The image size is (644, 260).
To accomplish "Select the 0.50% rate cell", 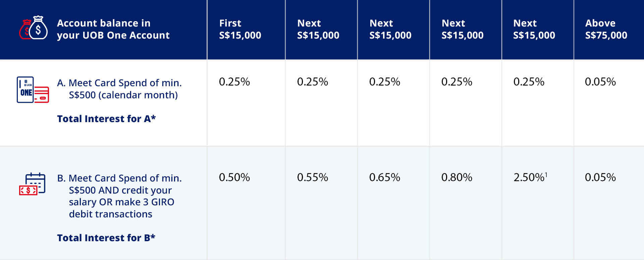I will (x=234, y=177).
